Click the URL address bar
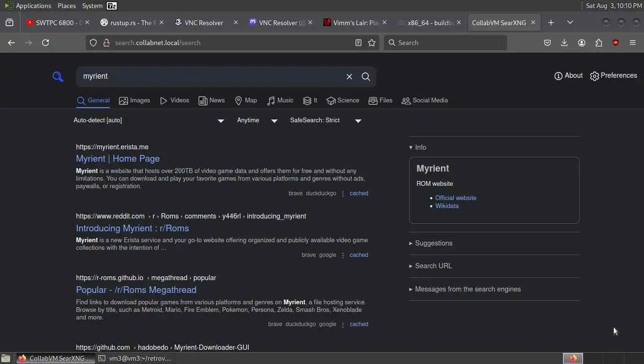The image size is (644, 364). coord(232,43)
